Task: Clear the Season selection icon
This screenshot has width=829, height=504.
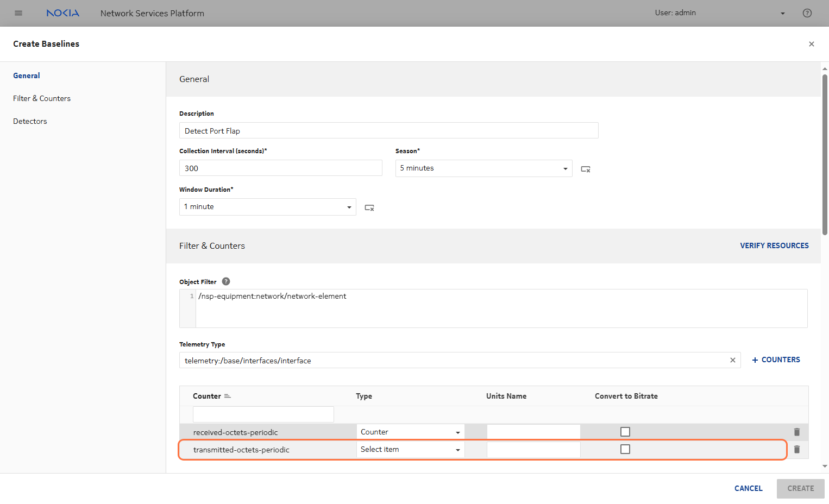Action: [585, 169]
